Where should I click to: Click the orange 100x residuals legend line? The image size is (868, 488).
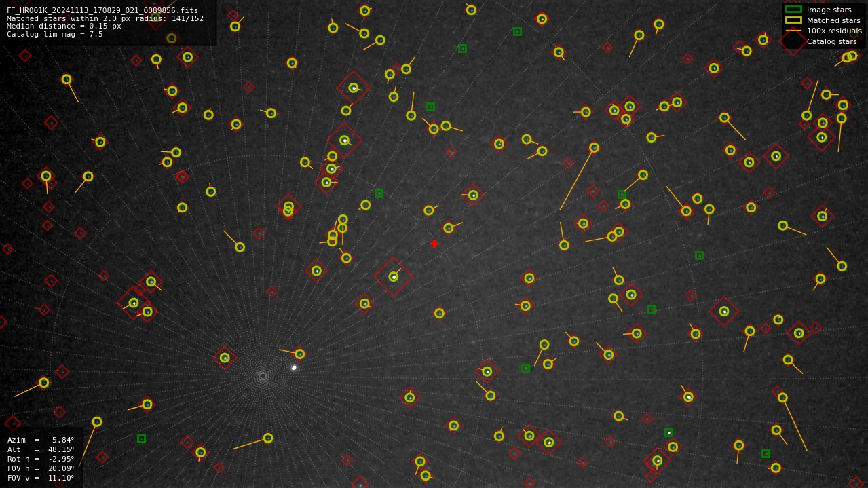tap(793, 31)
